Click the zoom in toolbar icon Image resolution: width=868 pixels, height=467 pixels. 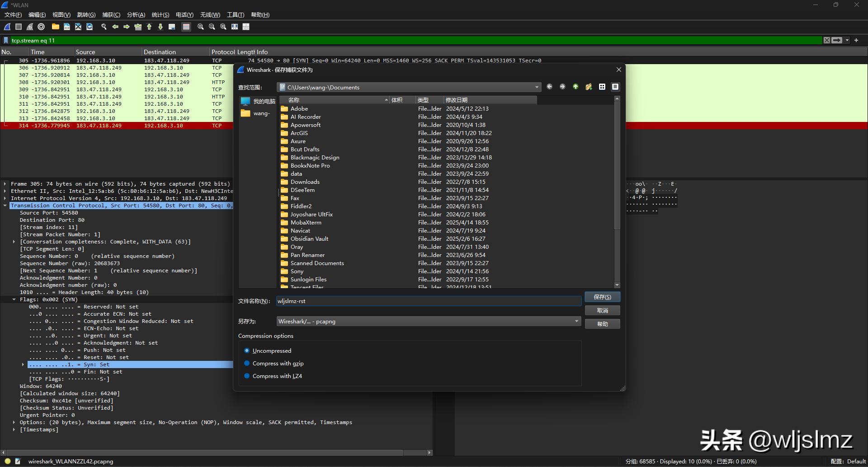tap(201, 27)
